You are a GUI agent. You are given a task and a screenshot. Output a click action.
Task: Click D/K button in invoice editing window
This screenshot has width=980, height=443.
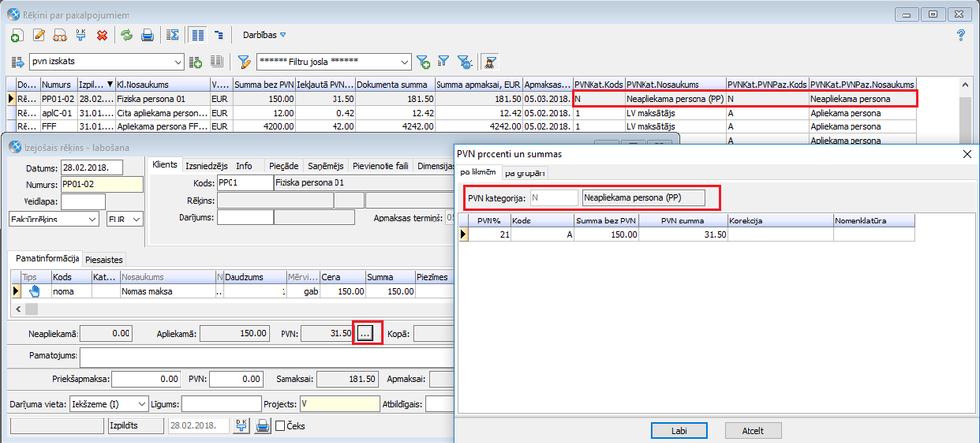(x=242, y=426)
